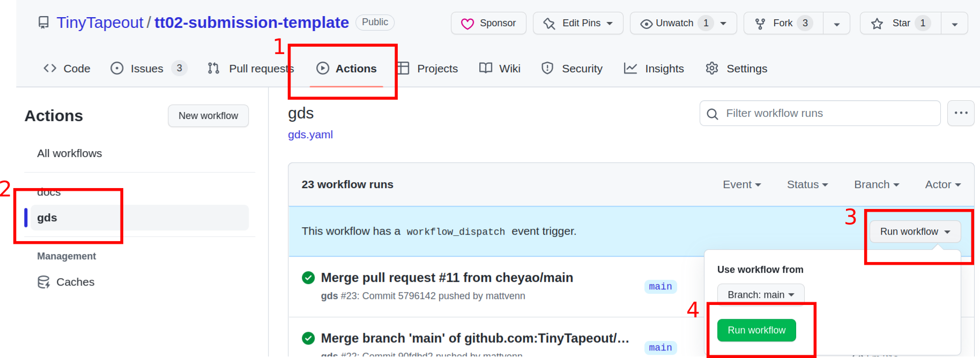
Task: Open the Unwatch notifications dropdown
Action: tap(684, 23)
